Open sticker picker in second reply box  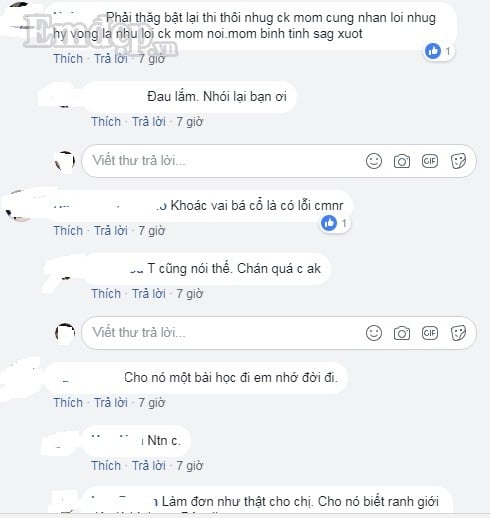pyautogui.click(x=458, y=333)
